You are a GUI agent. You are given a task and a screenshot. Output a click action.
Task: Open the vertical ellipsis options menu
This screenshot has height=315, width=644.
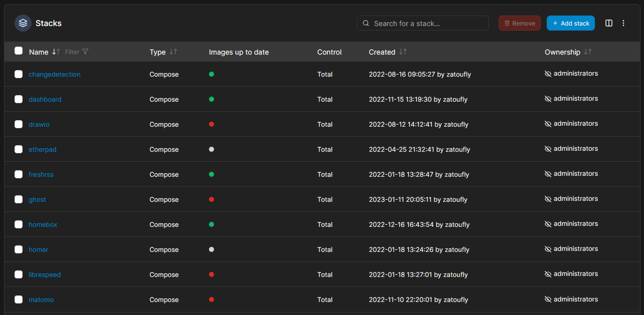click(x=623, y=23)
